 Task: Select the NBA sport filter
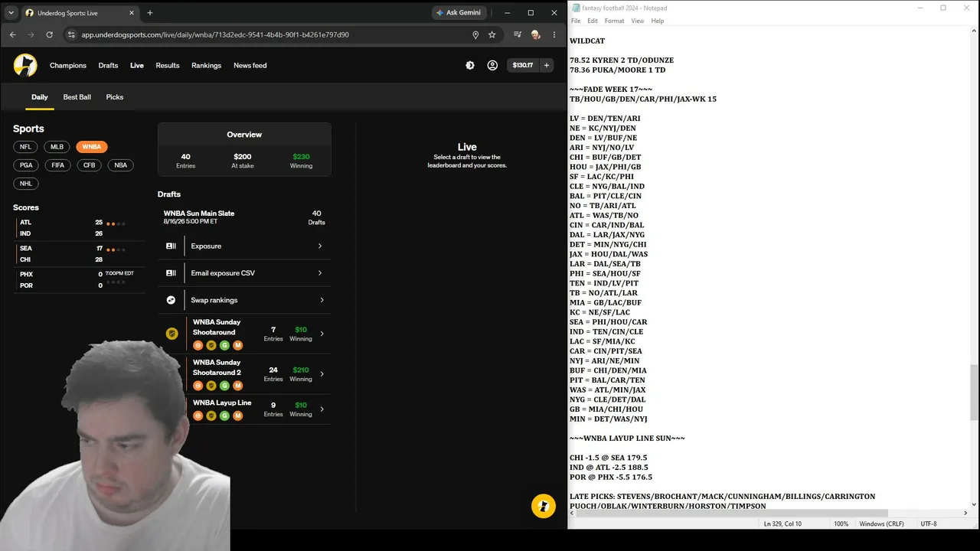click(x=121, y=165)
